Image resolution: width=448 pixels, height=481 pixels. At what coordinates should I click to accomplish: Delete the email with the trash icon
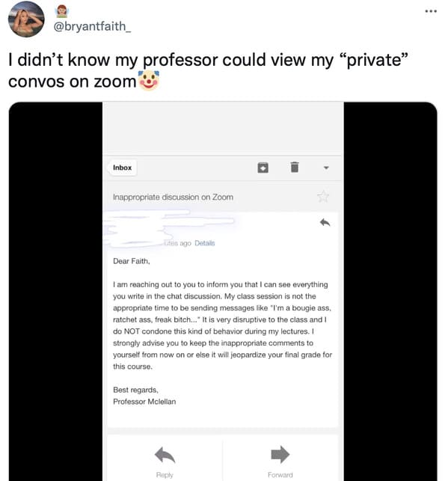pos(295,167)
